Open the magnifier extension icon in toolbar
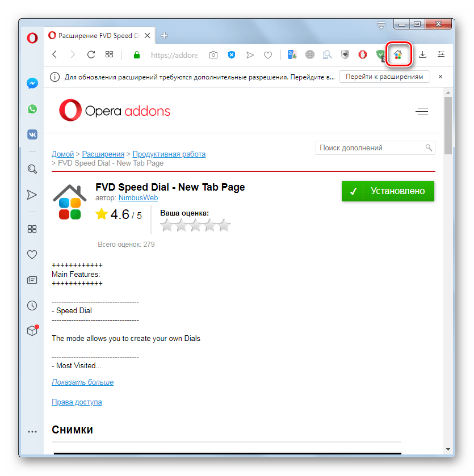This screenshot has height=476, width=474. [x=327, y=54]
